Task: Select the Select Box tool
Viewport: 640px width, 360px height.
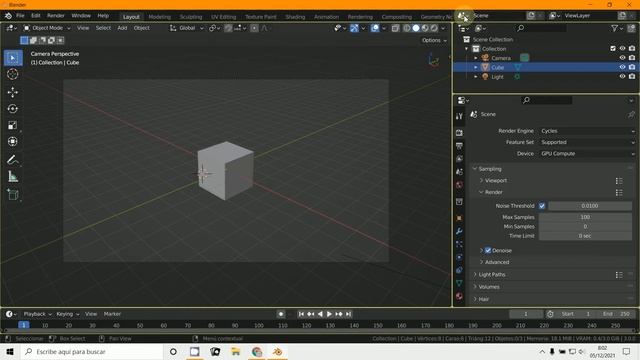Action: 13,58
